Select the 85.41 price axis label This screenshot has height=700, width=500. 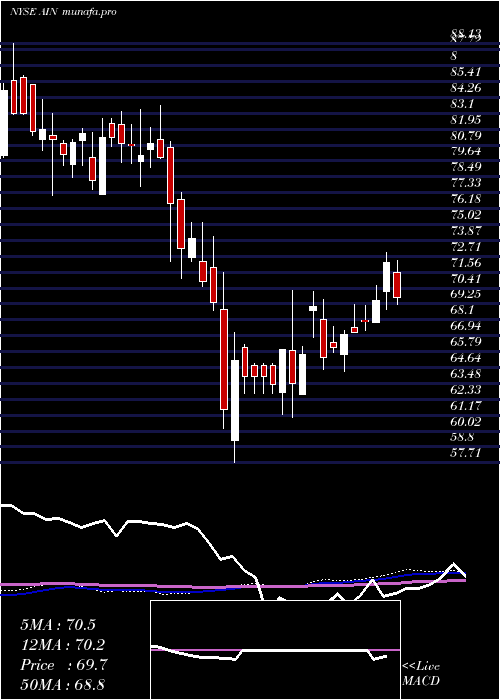pyautogui.click(x=467, y=71)
